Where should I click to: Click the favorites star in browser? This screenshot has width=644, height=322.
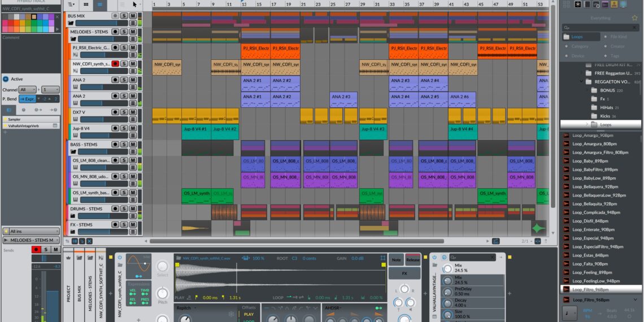click(x=634, y=18)
